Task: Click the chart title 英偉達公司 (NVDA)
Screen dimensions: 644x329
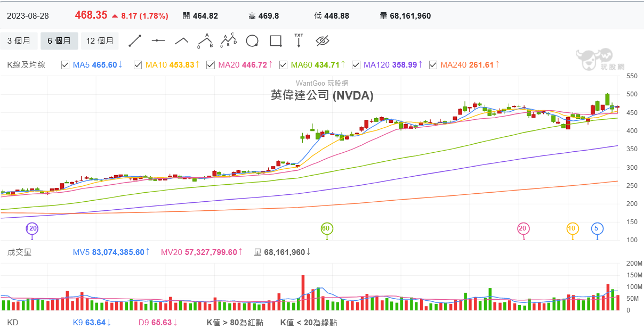Action: tap(322, 95)
